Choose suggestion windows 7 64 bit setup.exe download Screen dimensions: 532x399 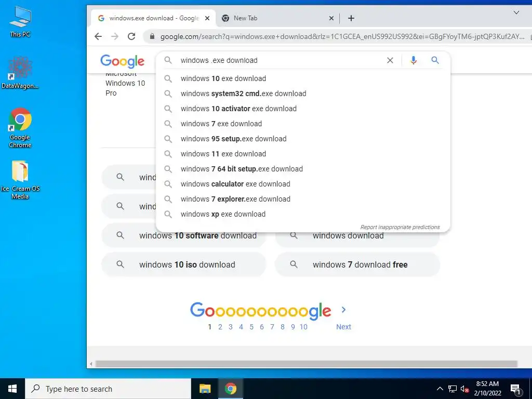point(303,169)
